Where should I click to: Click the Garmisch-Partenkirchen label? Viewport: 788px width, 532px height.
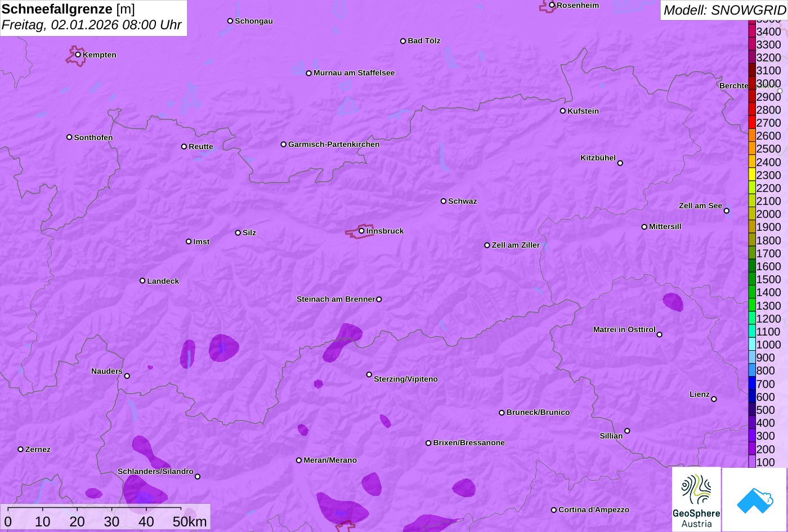pyautogui.click(x=334, y=144)
